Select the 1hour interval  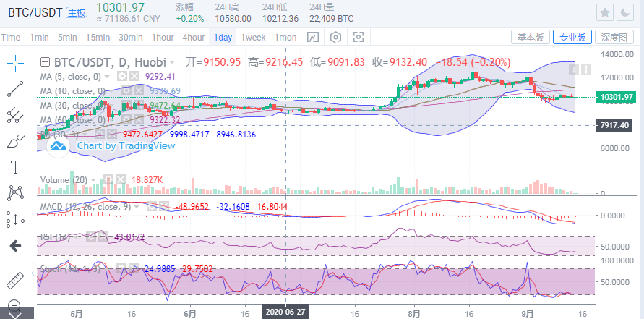[163, 38]
